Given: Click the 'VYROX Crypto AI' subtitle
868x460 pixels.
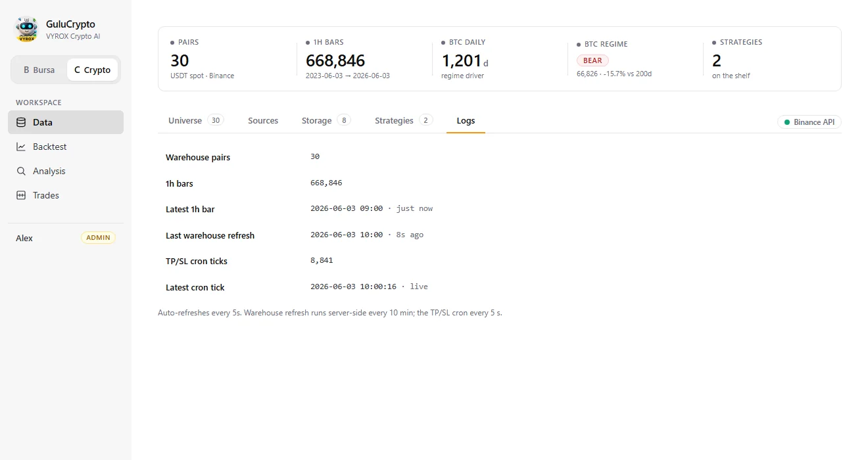Looking at the screenshot, I should pyautogui.click(x=73, y=36).
